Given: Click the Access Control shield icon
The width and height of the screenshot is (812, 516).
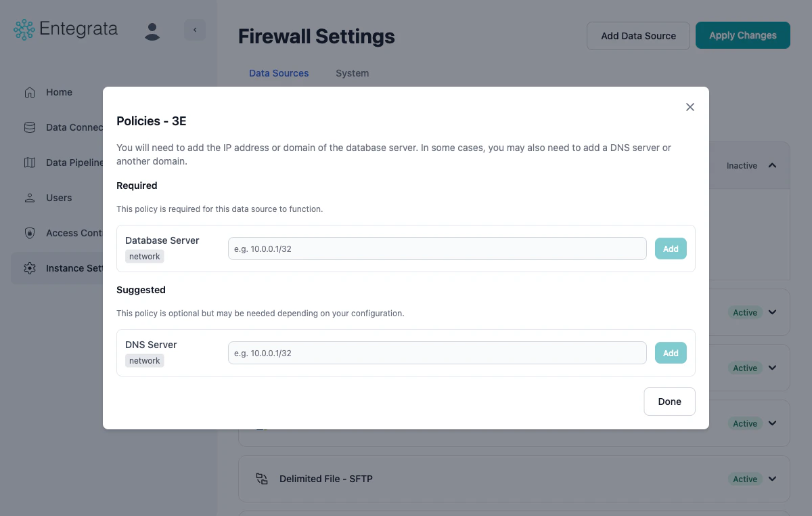Looking at the screenshot, I should (30, 233).
